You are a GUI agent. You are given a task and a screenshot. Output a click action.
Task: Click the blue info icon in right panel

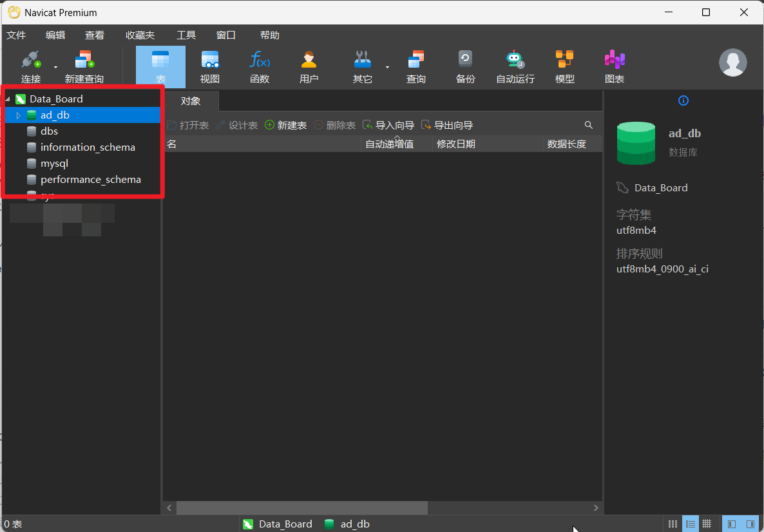683,101
